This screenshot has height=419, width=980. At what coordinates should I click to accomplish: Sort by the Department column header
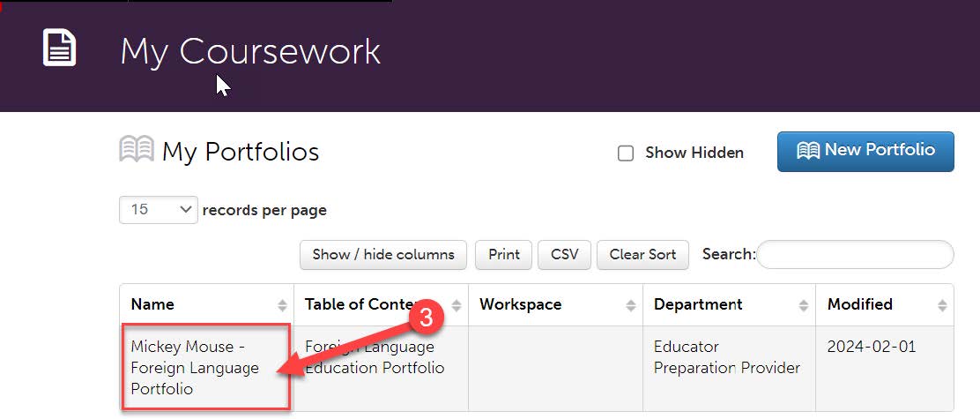698,304
